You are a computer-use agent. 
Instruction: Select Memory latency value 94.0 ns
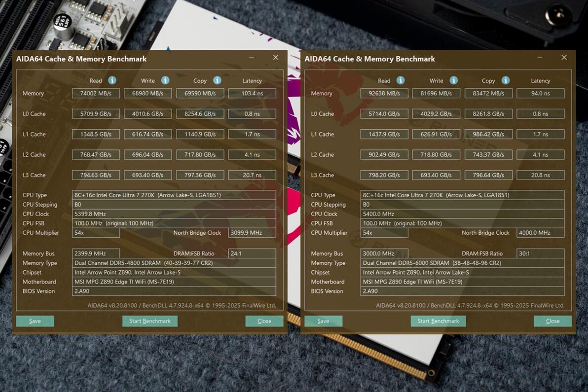coord(540,93)
